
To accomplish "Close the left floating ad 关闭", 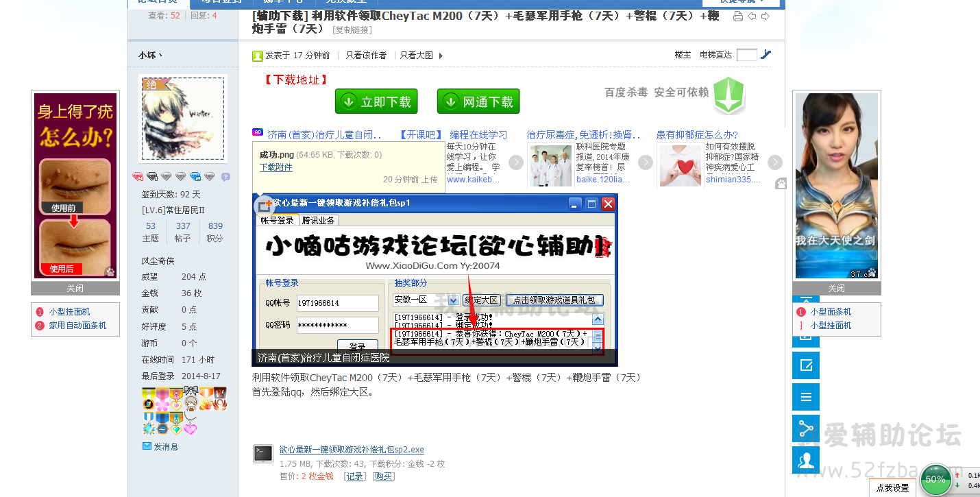I will [x=75, y=289].
